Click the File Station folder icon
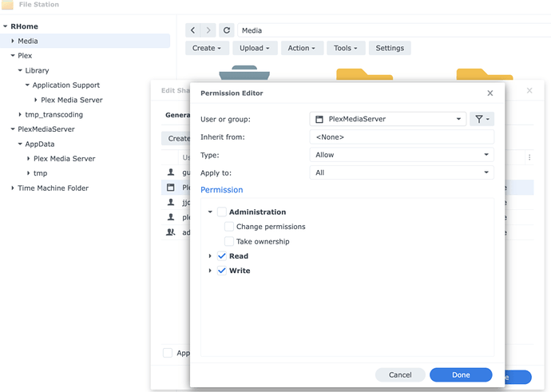This screenshot has height=392, width=551. tap(8, 5)
